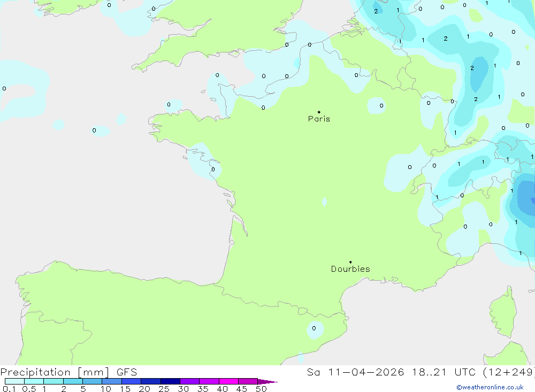Click the Paris location dot marker

click(319, 112)
